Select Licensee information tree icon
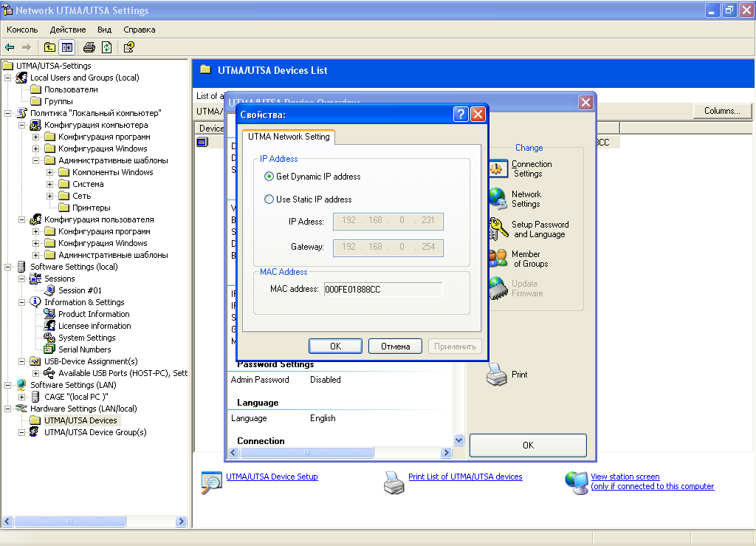The image size is (756, 546). (49, 326)
